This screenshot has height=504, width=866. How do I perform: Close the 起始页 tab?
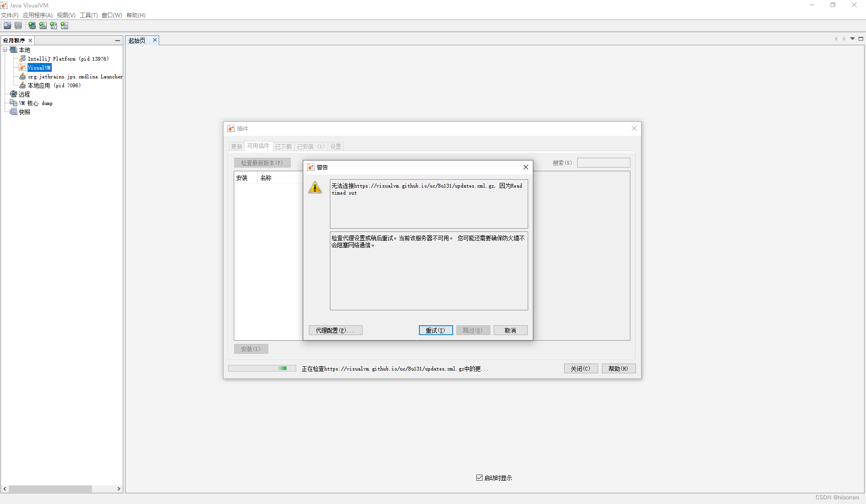(155, 40)
